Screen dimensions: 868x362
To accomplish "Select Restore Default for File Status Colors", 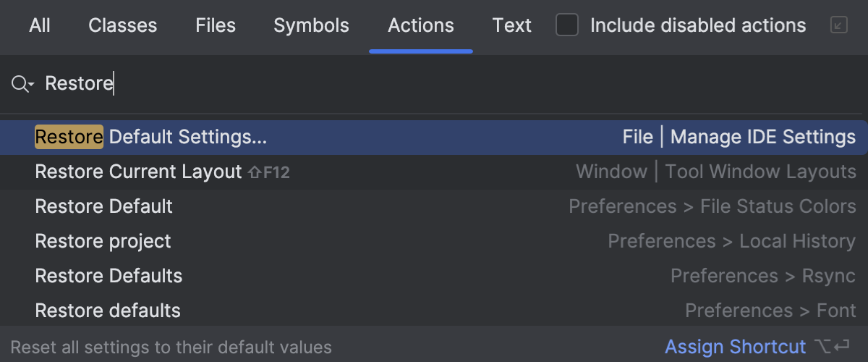I will click(104, 206).
